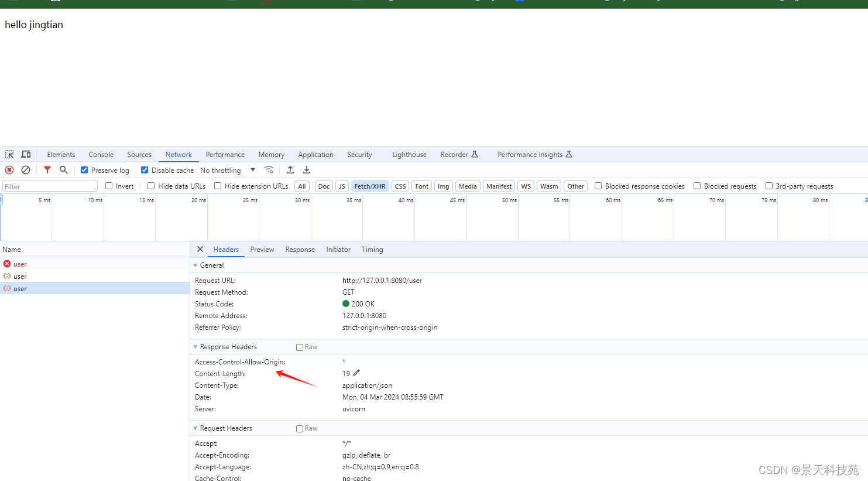This screenshot has width=868, height=481.
Task: Toggle the red filter funnel icon
Action: 47,170
